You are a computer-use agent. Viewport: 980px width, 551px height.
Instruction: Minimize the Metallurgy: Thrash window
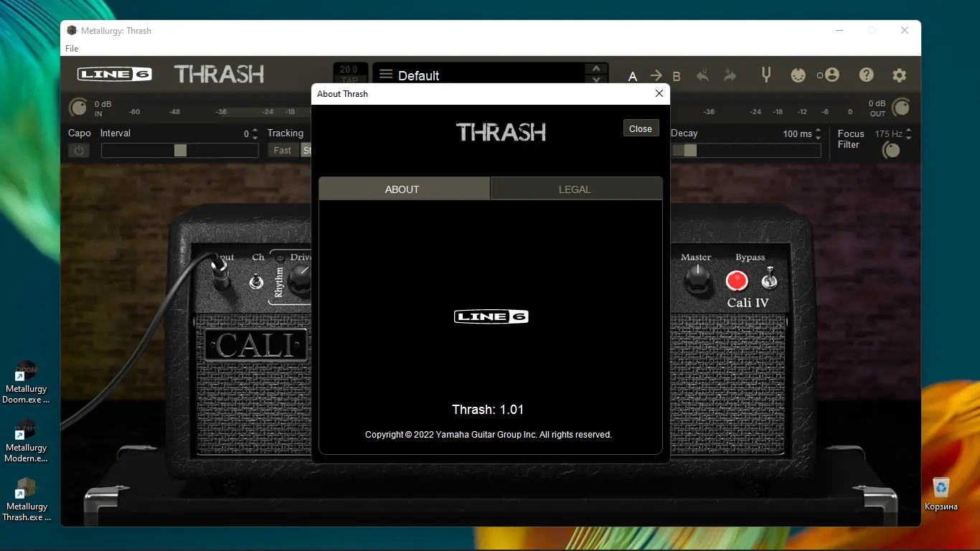pos(839,30)
